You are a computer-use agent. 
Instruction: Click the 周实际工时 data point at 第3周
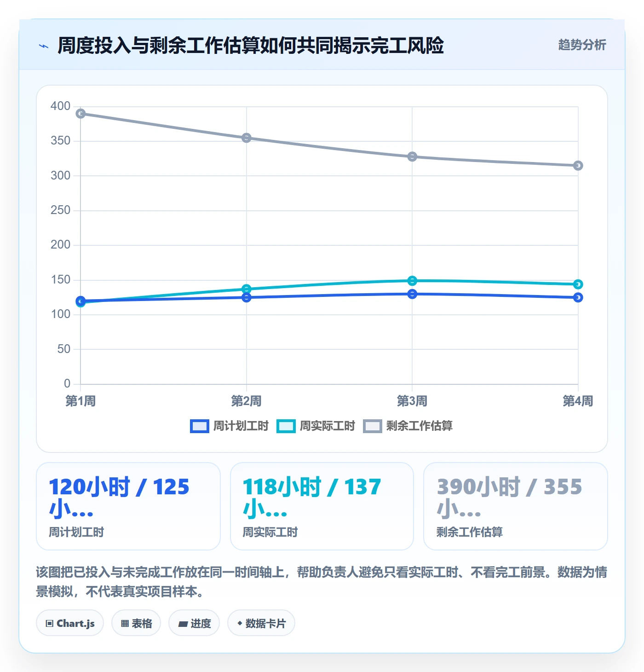pyautogui.click(x=412, y=281)
